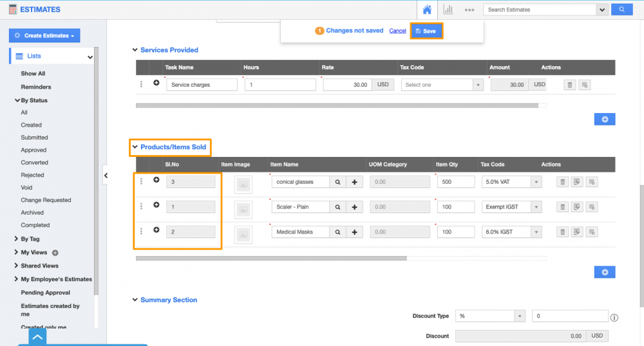Add new row in Products/Items Sold section

click(x=604, y=272)
